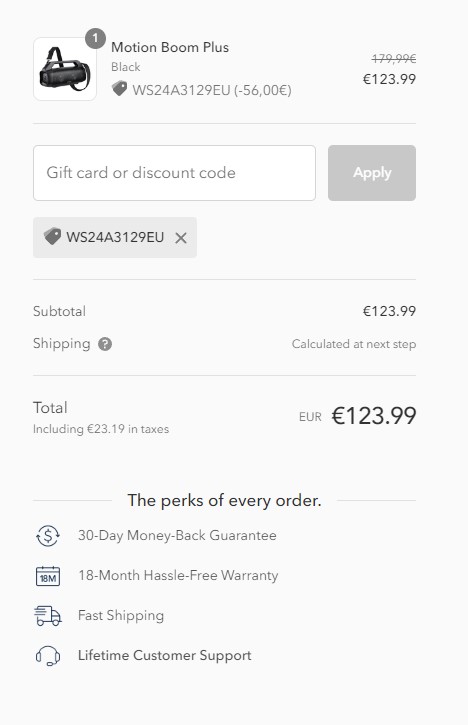Click the struck-through 179,99€ original price
This screenshot has height=725, width=468.
pos(394,59)
